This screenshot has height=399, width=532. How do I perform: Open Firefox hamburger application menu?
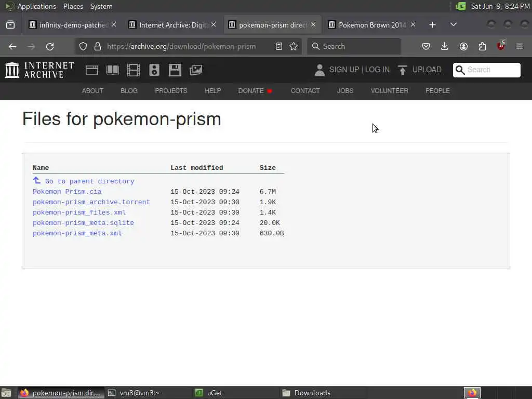click(x=520, y=46)
